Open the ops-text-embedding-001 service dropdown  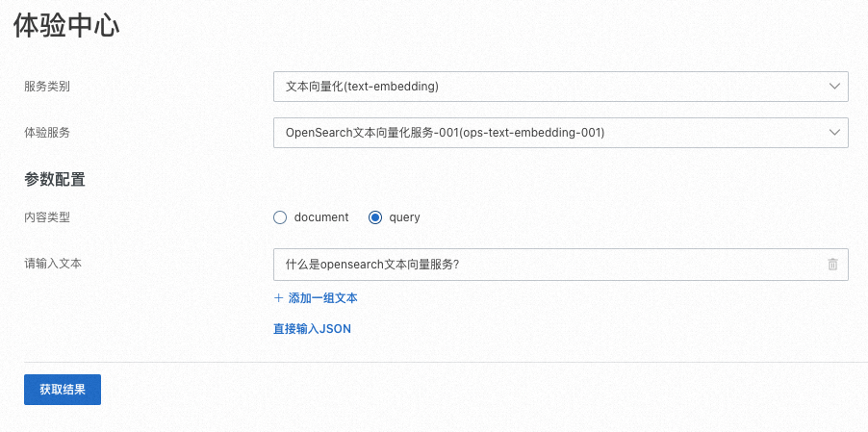coord(549,133)
